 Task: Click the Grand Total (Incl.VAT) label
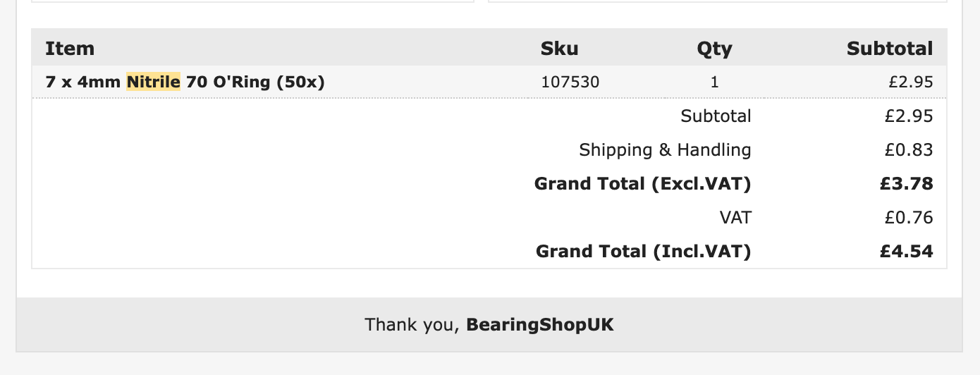643,251
